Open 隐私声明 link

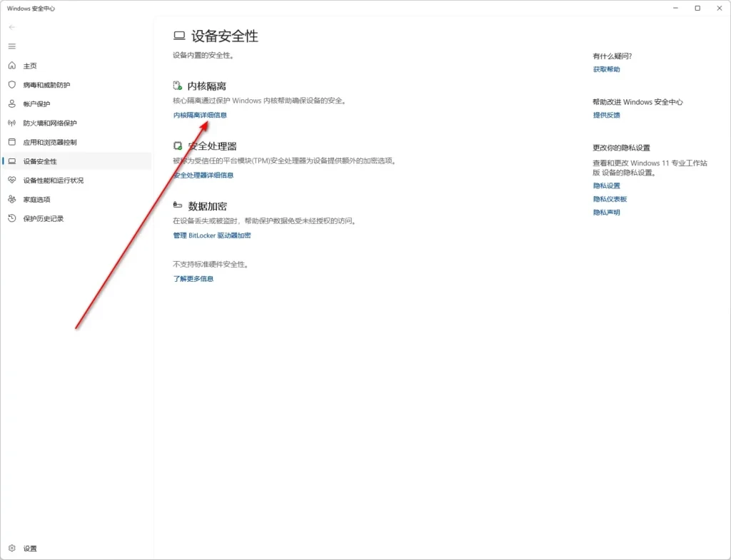pos(606,213)
